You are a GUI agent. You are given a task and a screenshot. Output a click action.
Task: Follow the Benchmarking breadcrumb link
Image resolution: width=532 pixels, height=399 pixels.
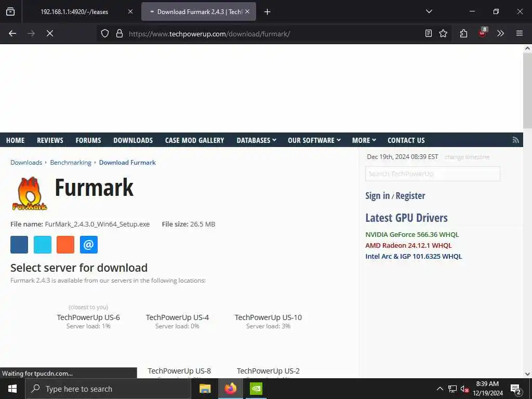71,163
